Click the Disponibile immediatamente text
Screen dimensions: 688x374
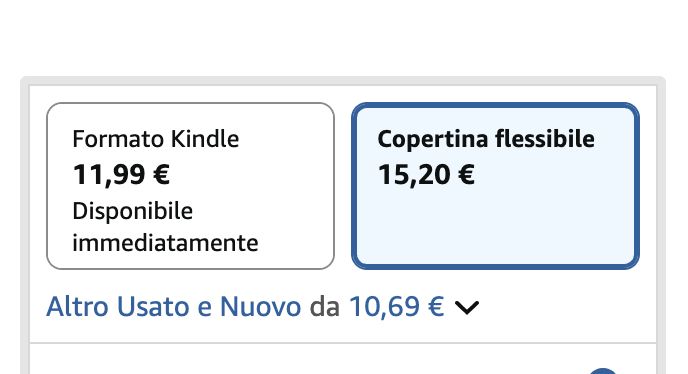pos(165,227)
